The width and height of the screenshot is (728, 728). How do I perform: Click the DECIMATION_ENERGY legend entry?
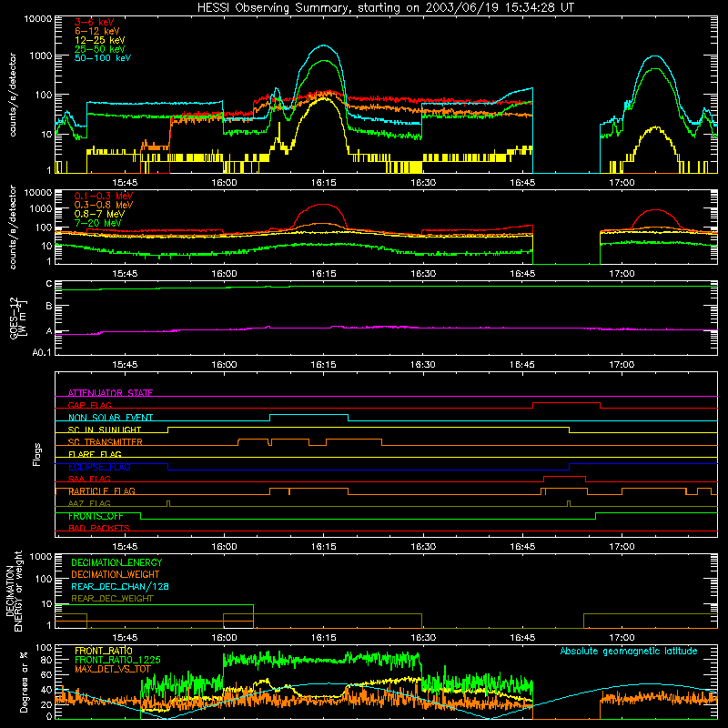pyautogui.click(x=116, y=562)
